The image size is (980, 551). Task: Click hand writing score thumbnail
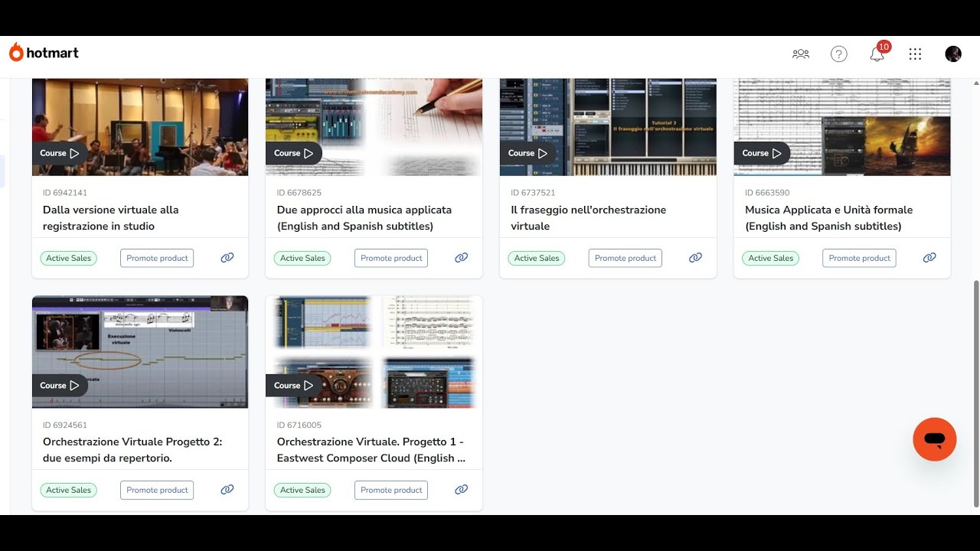(374, 127)
